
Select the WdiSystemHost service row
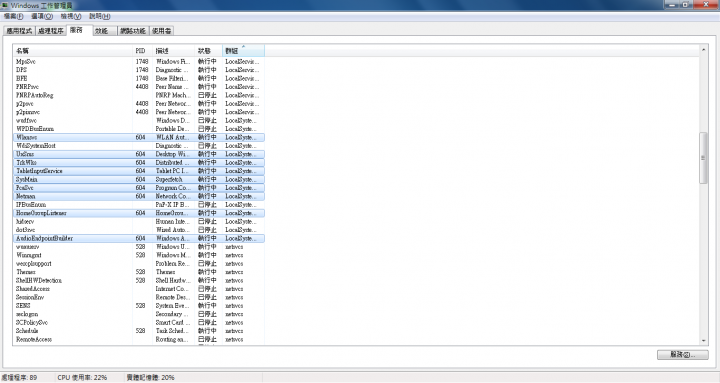tap(139, 146)
